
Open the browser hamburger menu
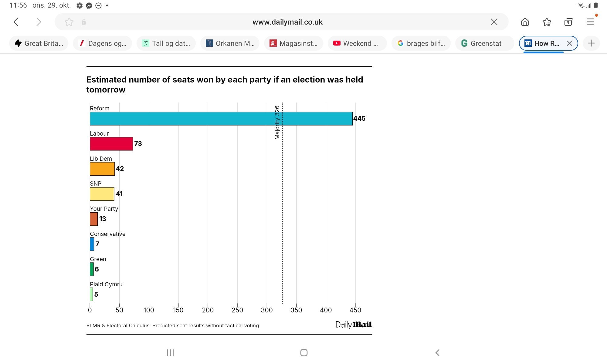tap(590, 22)
